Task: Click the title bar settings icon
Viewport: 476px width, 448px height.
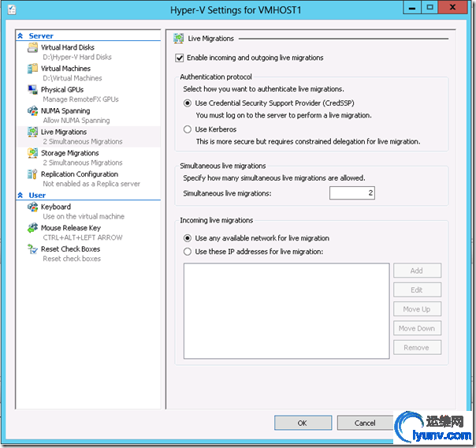Action: [x=12, y=9]
